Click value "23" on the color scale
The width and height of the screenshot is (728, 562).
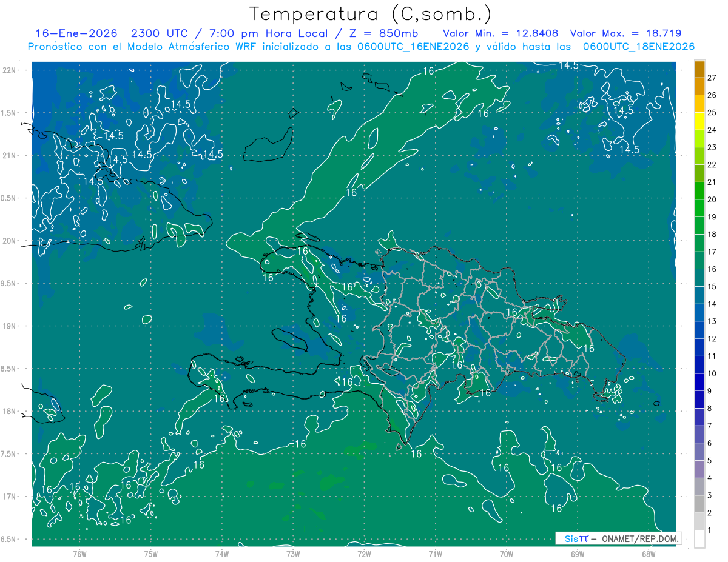click(712, 147)
